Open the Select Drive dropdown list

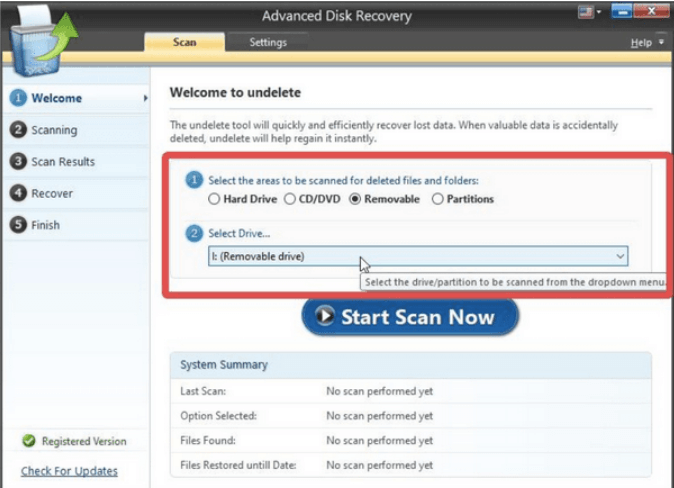point(620,256)
